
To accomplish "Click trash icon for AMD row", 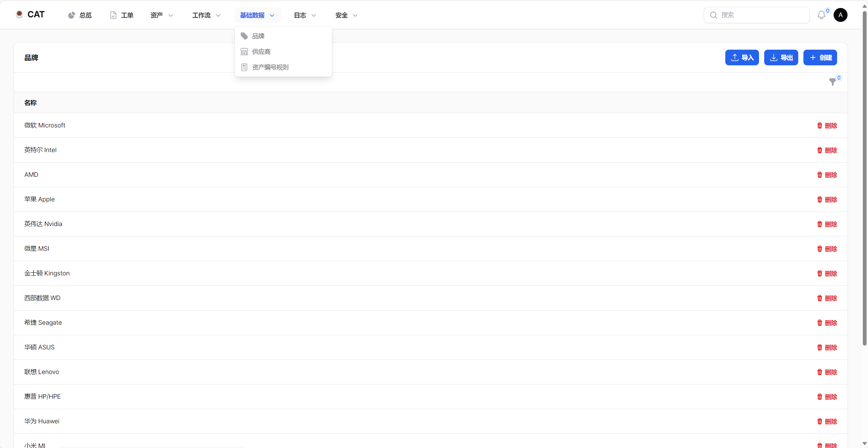I will click(819, 175).
